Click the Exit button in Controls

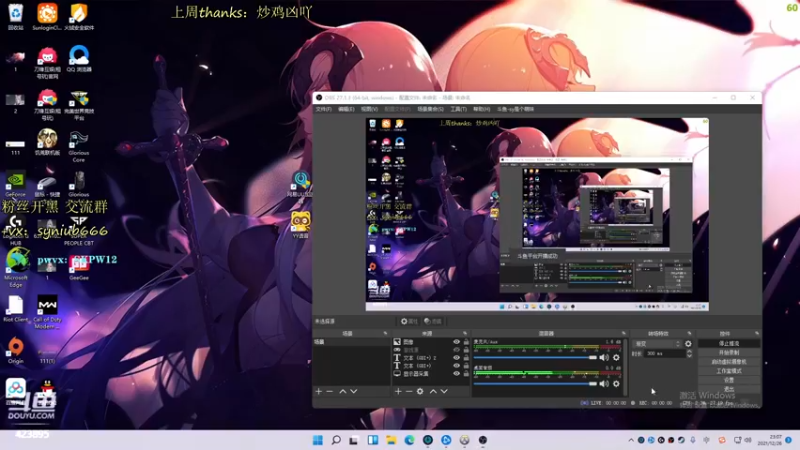729,389
